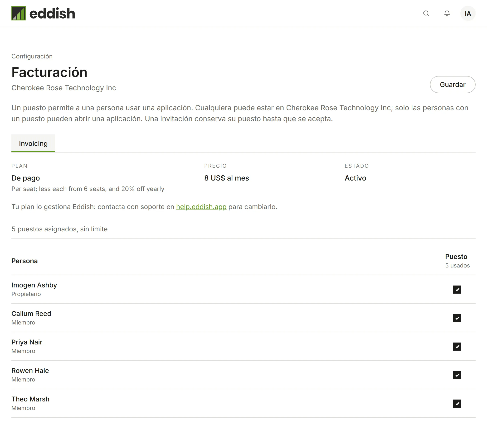Select the Theo Marsh row

coord(243,403)
